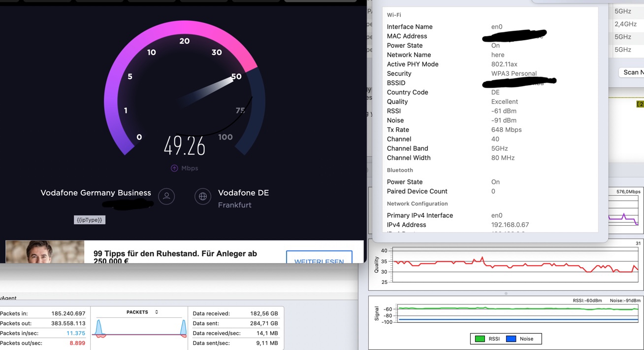Screen dimensions: 644x350
Task: Click the {{ipType}} tag under the ISP name
Action: pos(90,220)
